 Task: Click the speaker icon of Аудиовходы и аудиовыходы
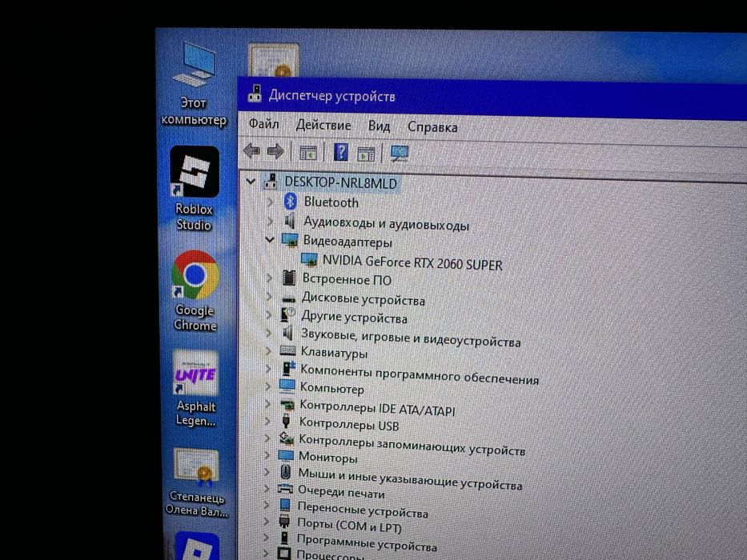click(289, 222)
